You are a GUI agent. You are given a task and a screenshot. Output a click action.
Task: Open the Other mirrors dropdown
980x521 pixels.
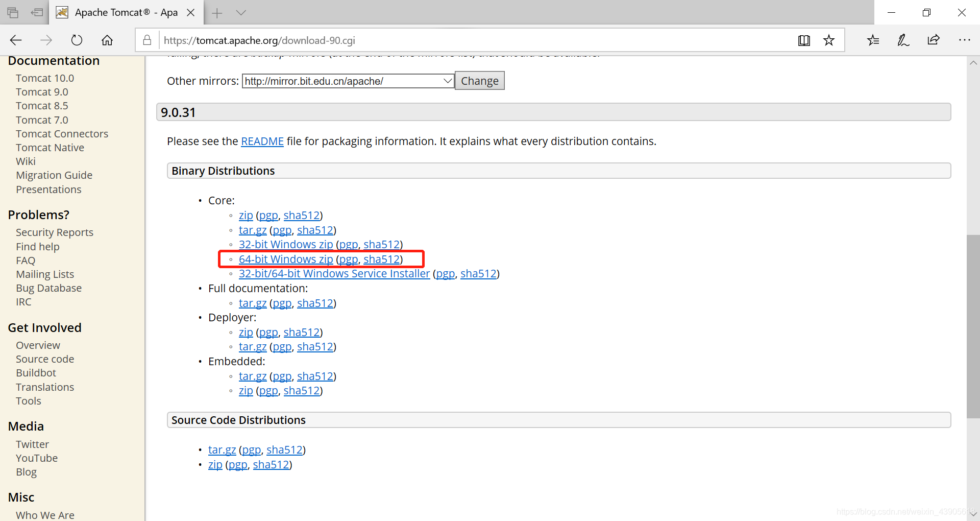[348, 81]
